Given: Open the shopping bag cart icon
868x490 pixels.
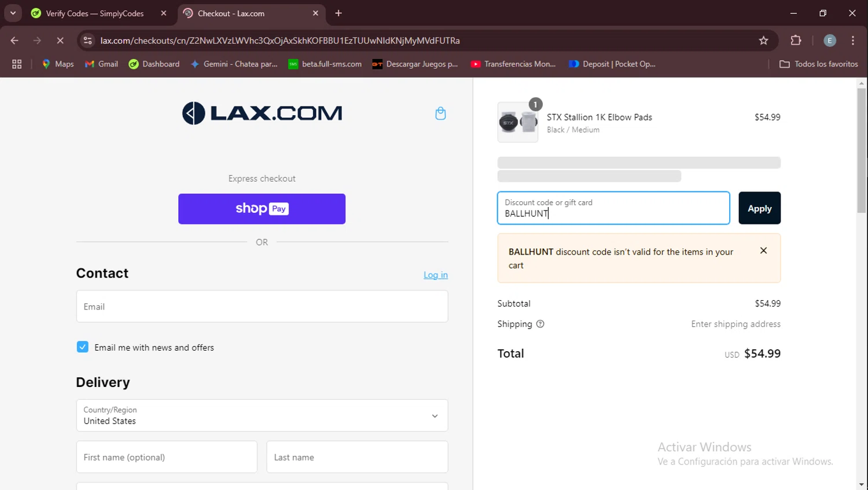Looking at the screenshot, I should [440, 113].
